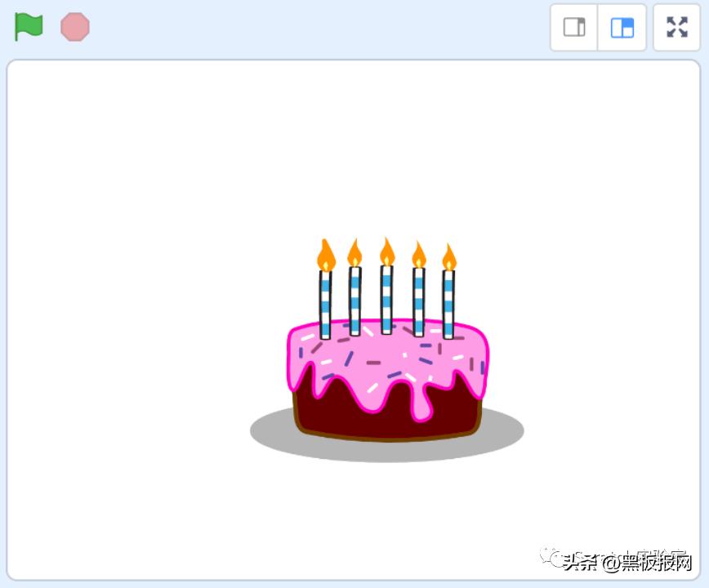Click the flame on fourth candle
This screenshot has width=709, height=588.
tap(419, 255)
